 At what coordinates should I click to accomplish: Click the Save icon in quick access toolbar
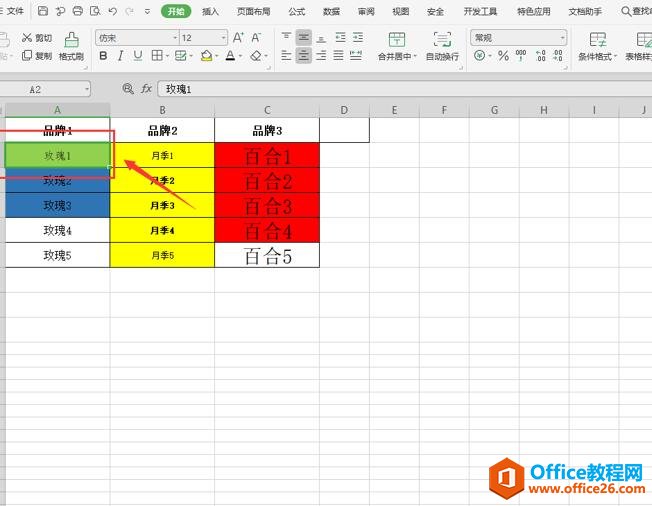pyautogui.click(x=42, y=11)
